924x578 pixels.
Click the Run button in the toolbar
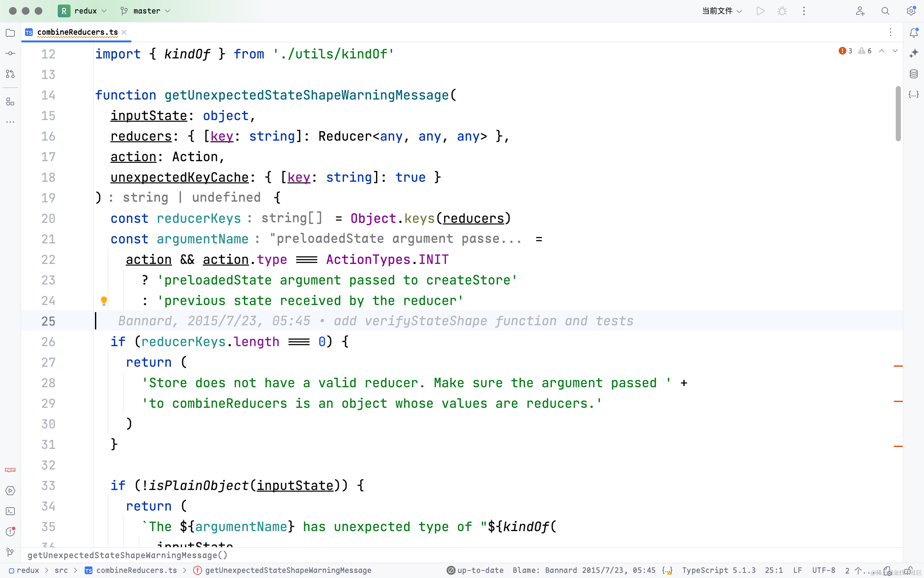coord(760,11)
